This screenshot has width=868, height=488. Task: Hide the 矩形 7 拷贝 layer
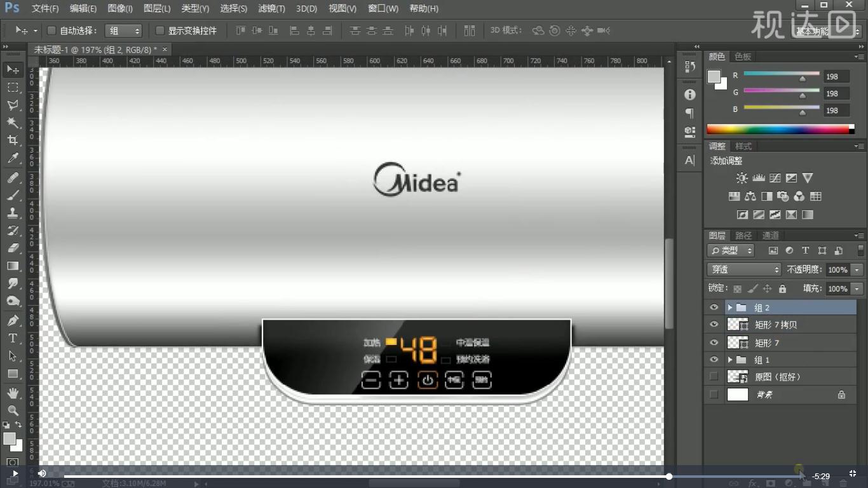(x=714, y=325)
